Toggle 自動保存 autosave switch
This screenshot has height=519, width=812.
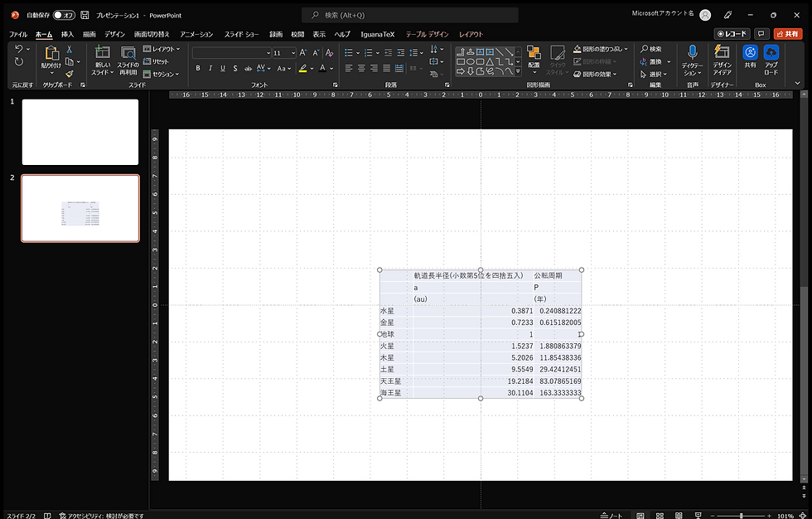[x=64, y=15]
